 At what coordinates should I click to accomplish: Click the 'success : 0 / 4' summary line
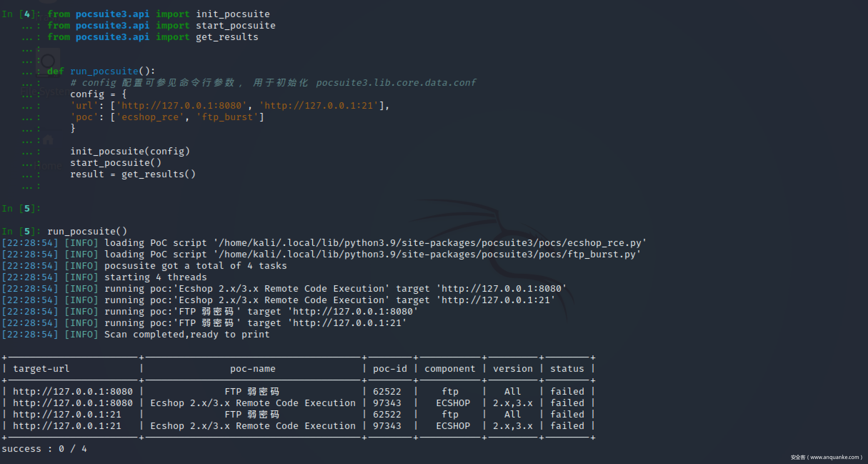(x=44, y=449)
